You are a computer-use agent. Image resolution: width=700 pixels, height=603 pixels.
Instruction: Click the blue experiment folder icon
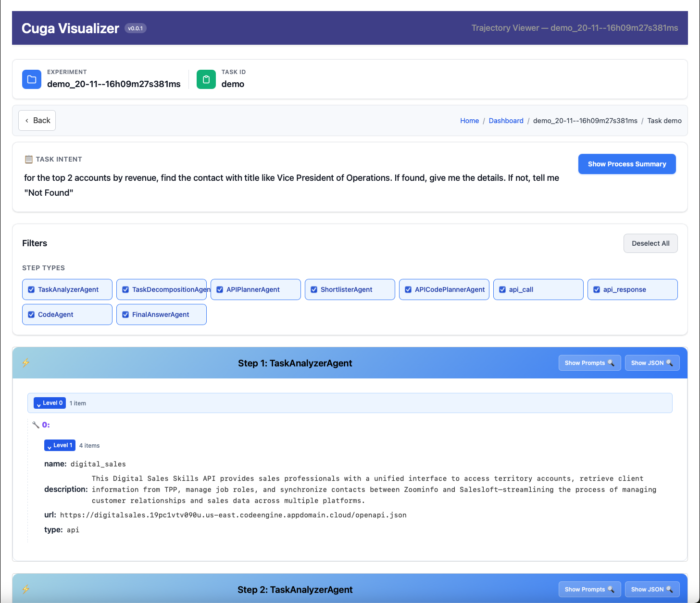pos(32,79)
